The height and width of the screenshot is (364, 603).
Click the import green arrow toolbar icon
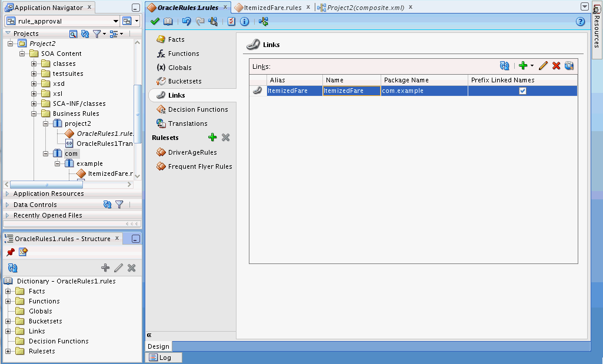264,22
